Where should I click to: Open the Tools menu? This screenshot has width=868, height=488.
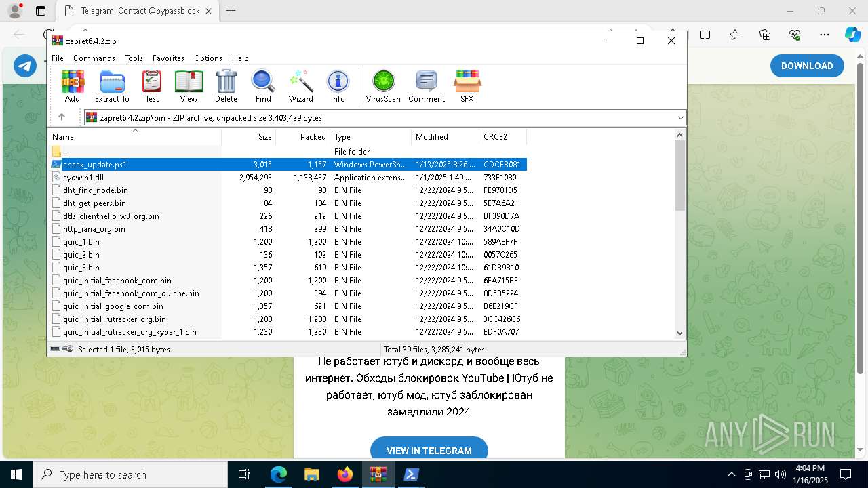pos(134,58)
